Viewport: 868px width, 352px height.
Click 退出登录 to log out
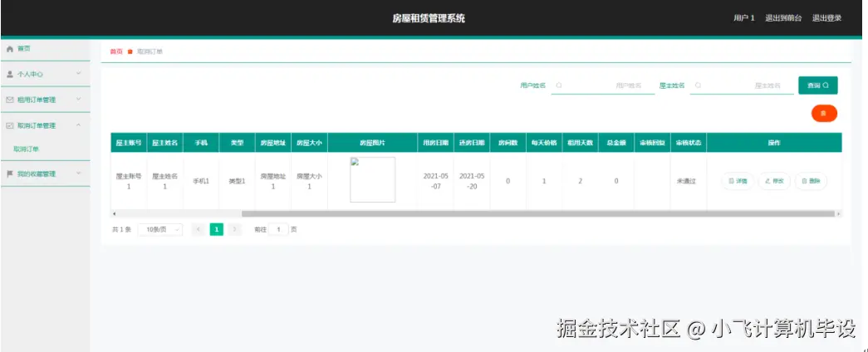point(826,18)
